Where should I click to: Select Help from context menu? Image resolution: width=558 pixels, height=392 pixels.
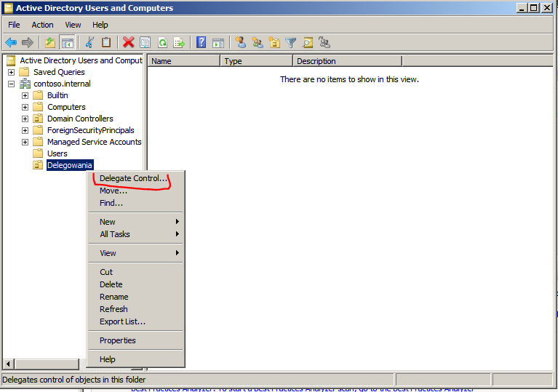136,359
